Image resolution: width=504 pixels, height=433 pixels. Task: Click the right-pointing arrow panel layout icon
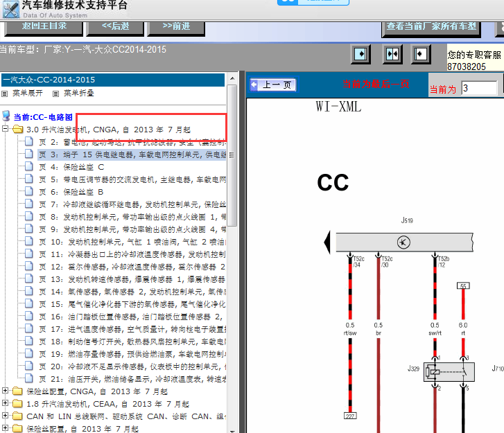[360, 54]
